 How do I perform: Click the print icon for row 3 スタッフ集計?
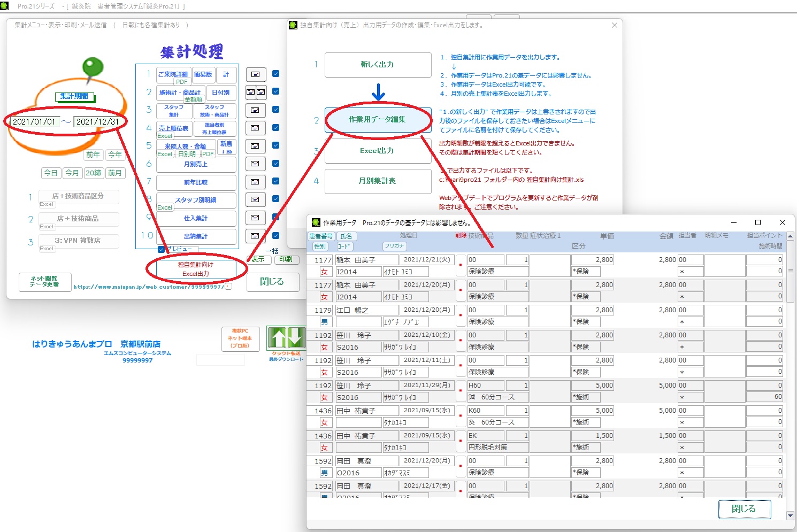point(256,110)
